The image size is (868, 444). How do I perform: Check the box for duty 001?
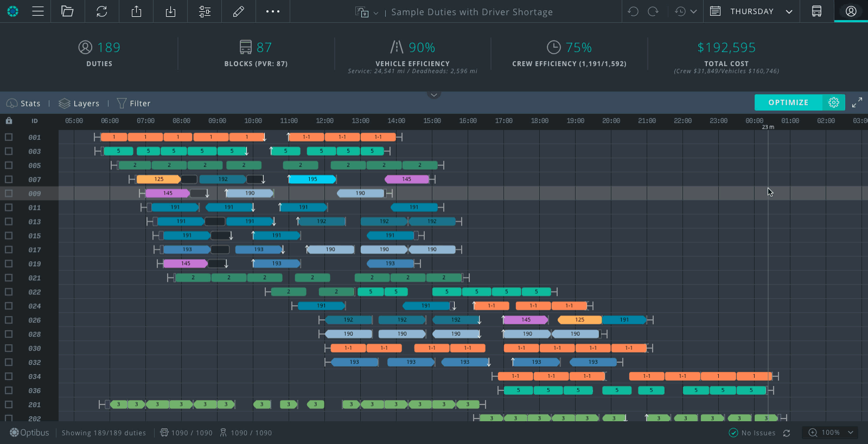(x=9, y=137)
